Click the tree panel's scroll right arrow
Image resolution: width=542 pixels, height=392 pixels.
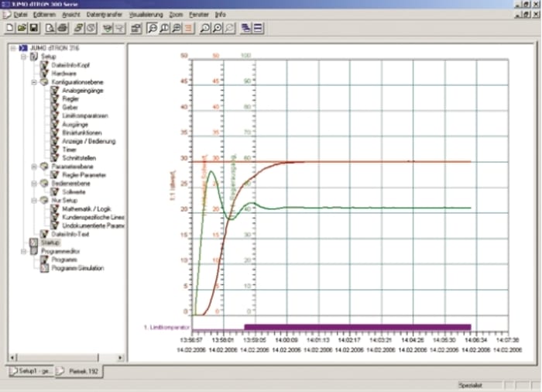click(x=120, y=357)
